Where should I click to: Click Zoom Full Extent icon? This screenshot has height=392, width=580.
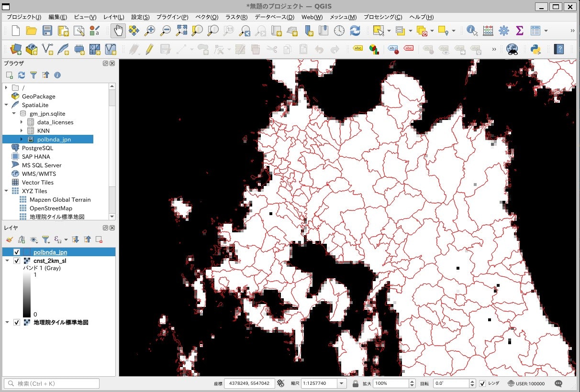click(x=182, y=30)
